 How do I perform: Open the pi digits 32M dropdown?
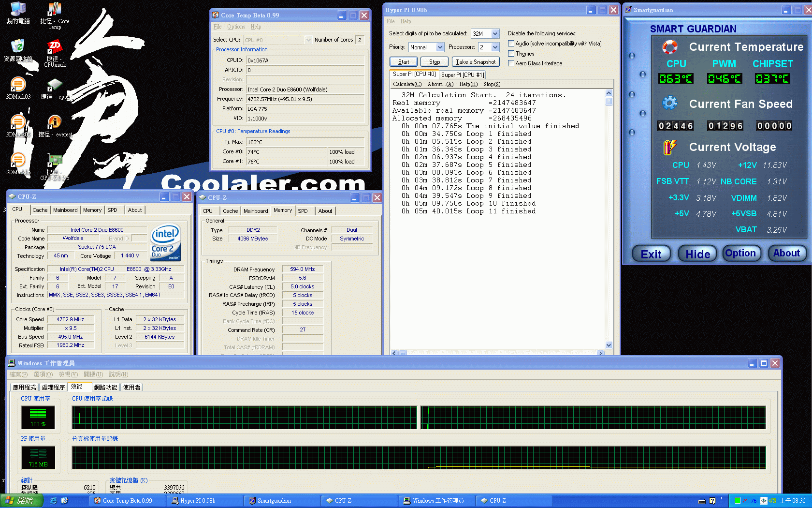tap(495, 33)
